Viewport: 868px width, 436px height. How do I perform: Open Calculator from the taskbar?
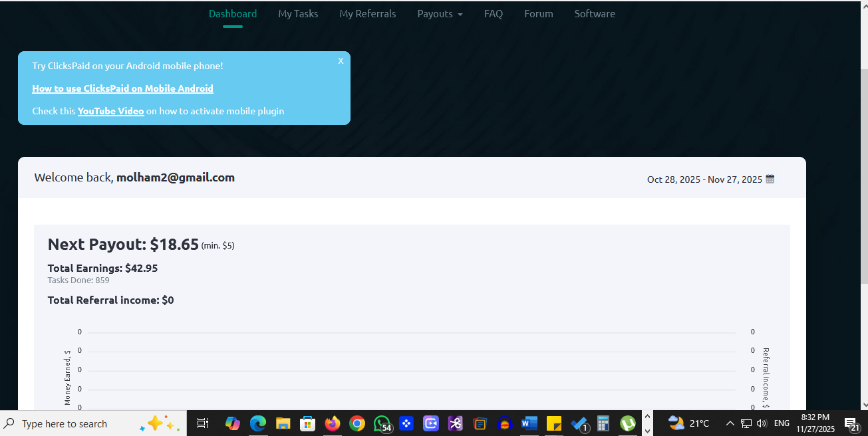603,423
